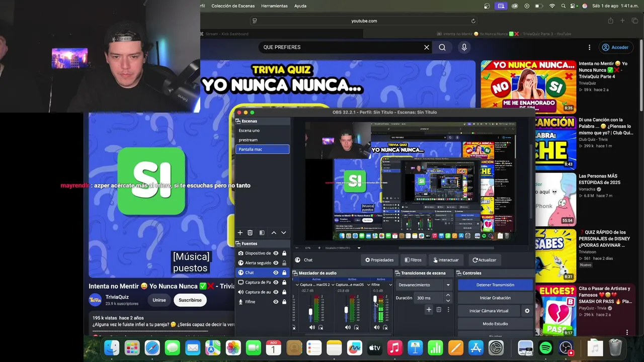The image size is (644, 362).
Task: Move selected scene up
Action: [274, 233]
